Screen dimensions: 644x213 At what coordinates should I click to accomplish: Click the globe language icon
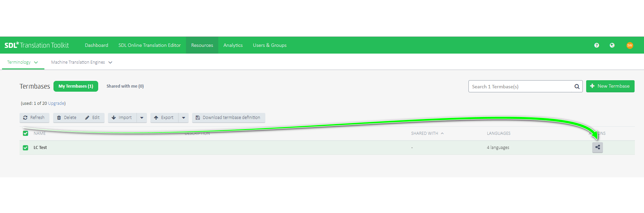click(612, 45)
